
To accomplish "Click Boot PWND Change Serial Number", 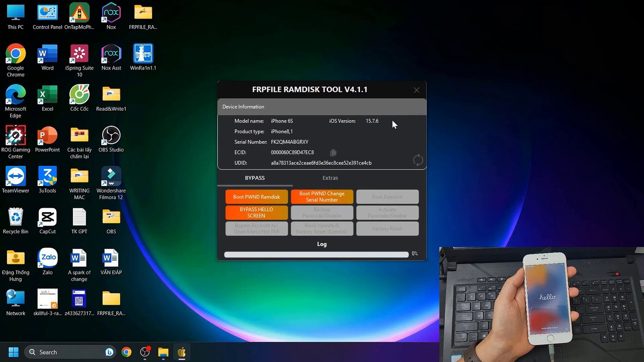I will [x=322, y=197].
